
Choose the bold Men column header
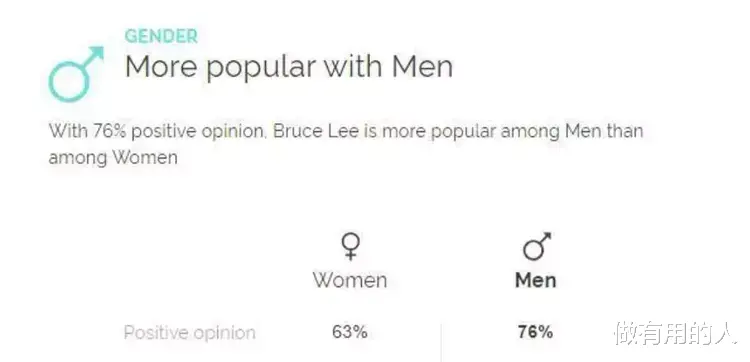tap(536, 280)
